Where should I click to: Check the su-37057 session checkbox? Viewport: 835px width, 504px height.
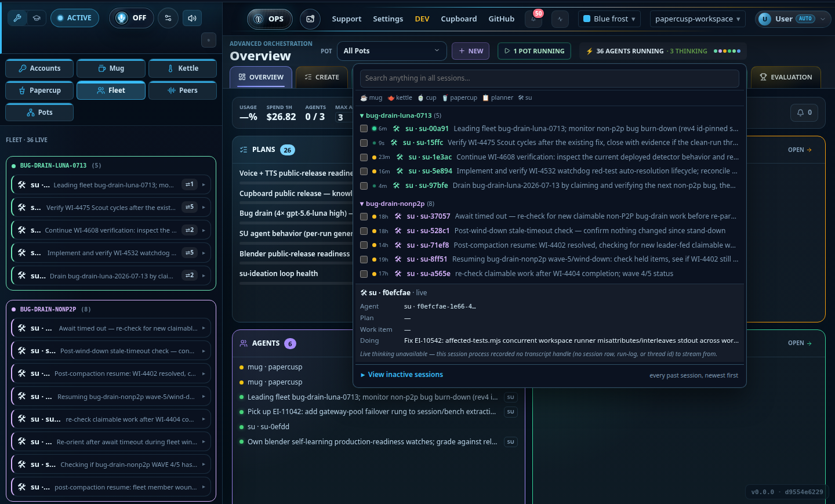point(364,216)
